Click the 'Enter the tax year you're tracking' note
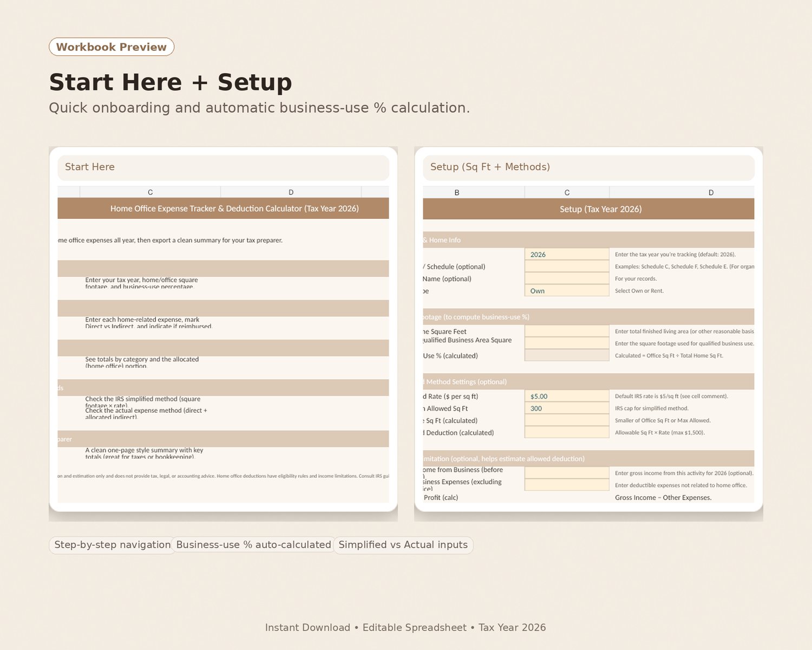The width and height of the screenshot is (812, 650). click(675, 255)
